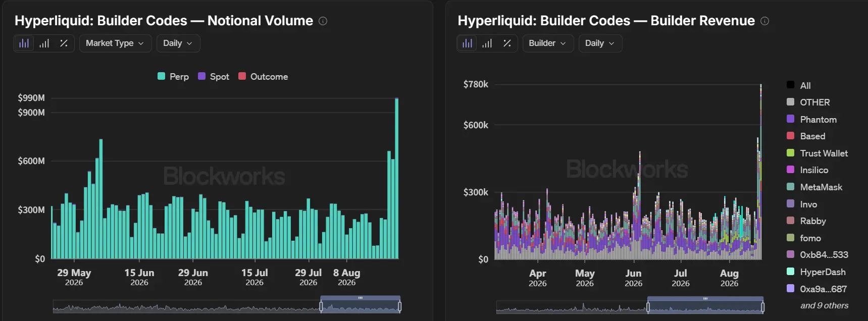The width and height of the screenshot is (868, 321).
Task: Toggle the HyperDash legend entry
Action: click(816, 272)
